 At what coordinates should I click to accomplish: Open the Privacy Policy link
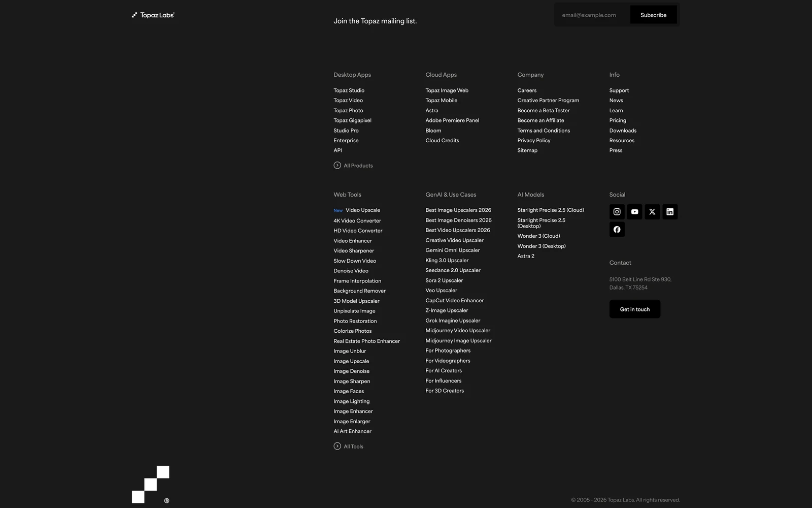coord(534,141)
